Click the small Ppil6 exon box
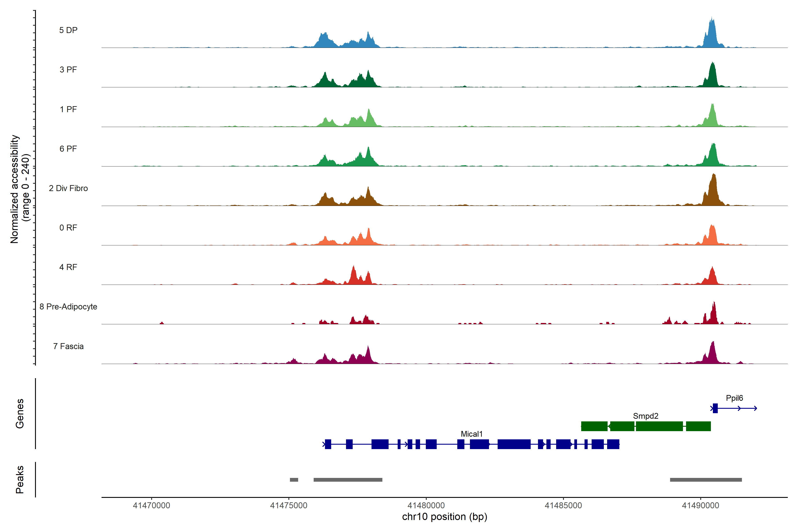Image resolution: width=798 pixels, height=532 pixels. click(715, 408)
